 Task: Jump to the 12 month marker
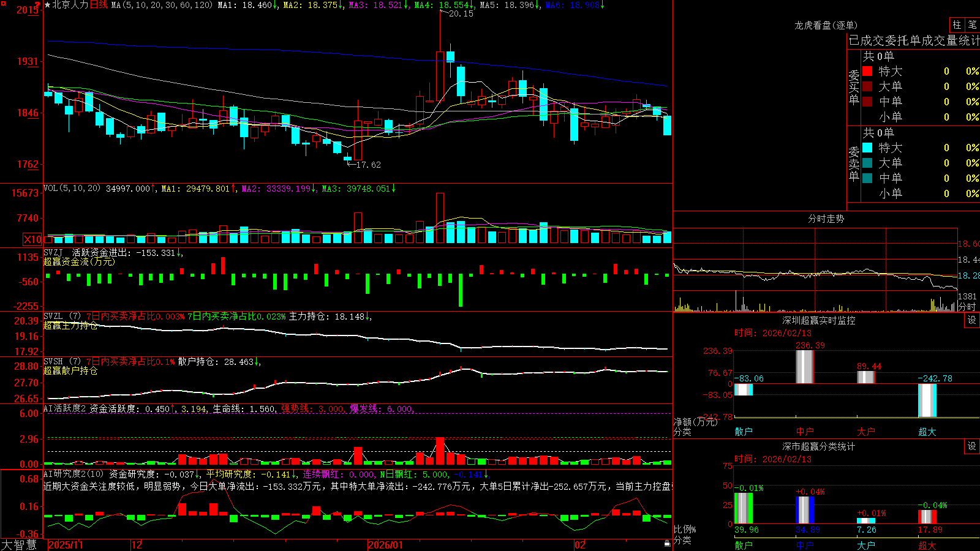pos(137,545)
